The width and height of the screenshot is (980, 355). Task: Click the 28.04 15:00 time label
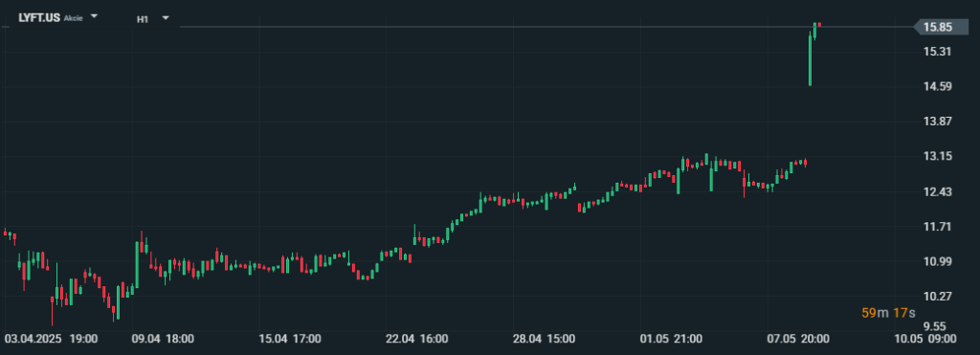(x=544, y=339)
